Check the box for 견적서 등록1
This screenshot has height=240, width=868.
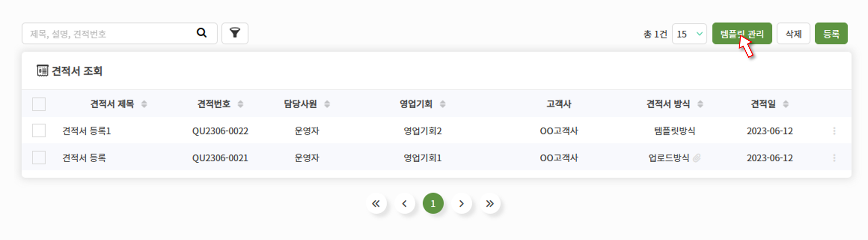pos(39,131)
